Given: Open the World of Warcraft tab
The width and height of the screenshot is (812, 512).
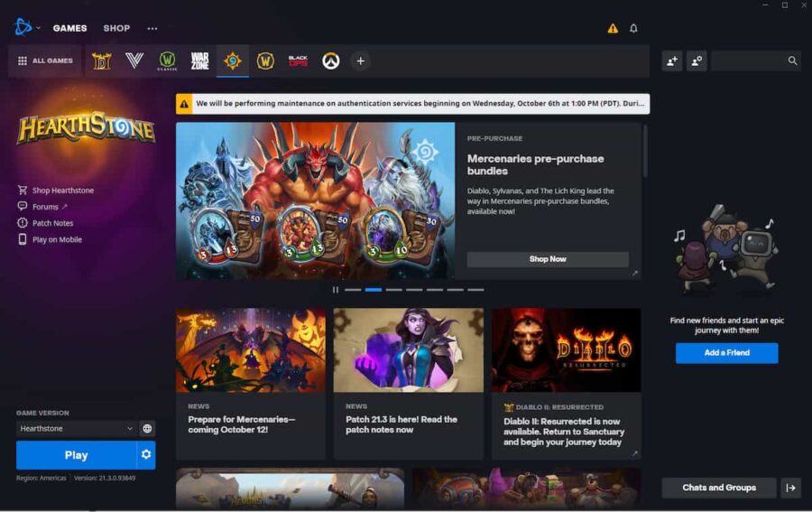Looking at the screenshot, I should pyautogui.click(x=265, y=61).
